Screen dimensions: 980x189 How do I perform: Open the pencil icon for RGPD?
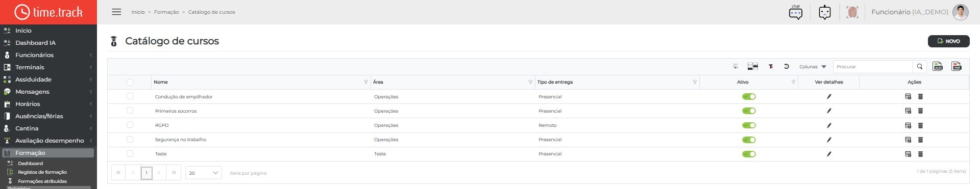[x=829, y=125]
